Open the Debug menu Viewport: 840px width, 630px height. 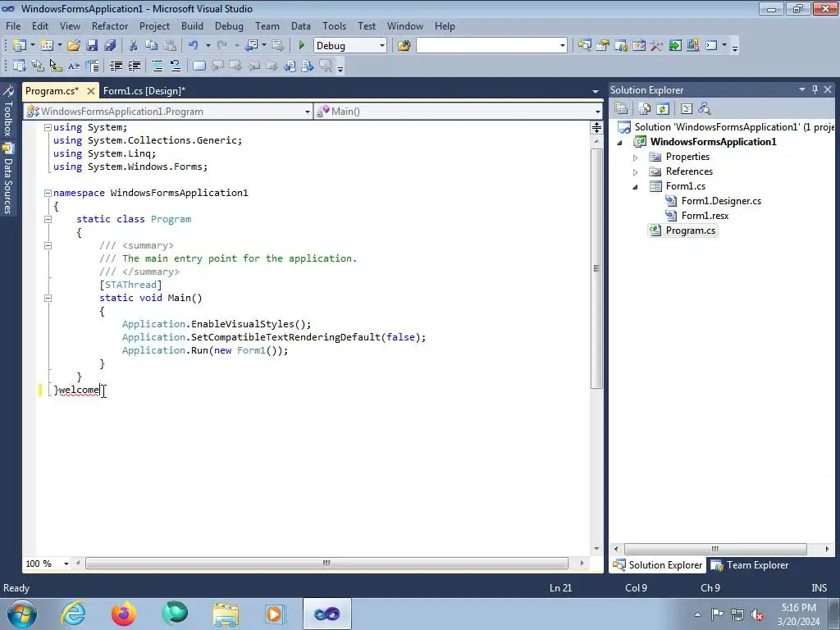coord(229,25)
